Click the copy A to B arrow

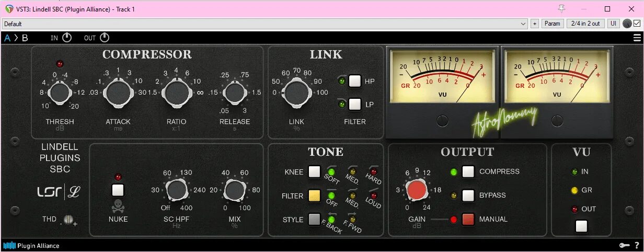(16, 38)
